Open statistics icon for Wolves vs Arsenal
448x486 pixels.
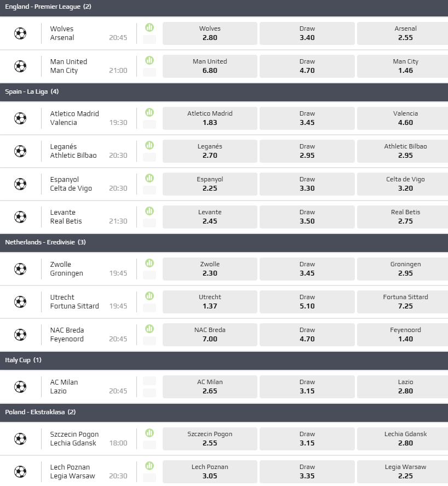coord(150,27)
